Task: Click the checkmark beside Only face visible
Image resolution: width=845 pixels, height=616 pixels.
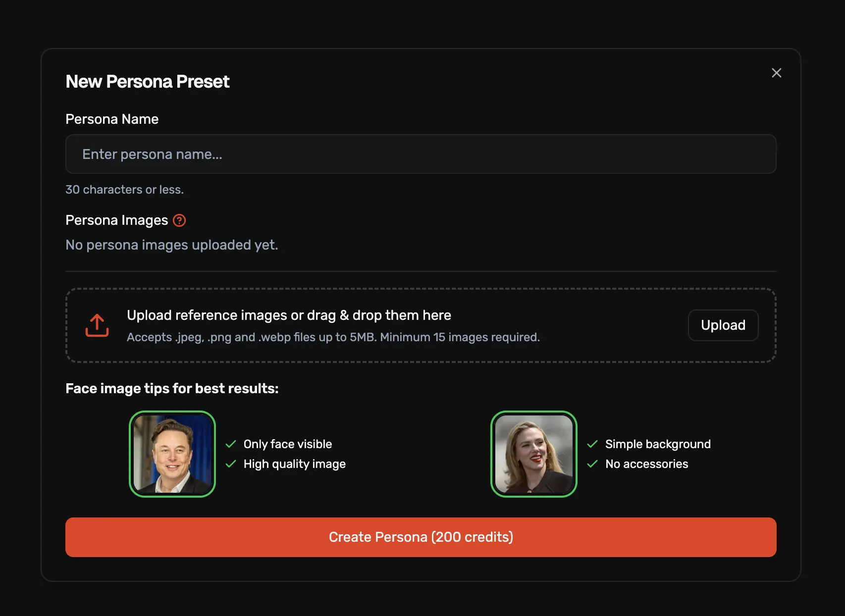Action: point(231,444)
